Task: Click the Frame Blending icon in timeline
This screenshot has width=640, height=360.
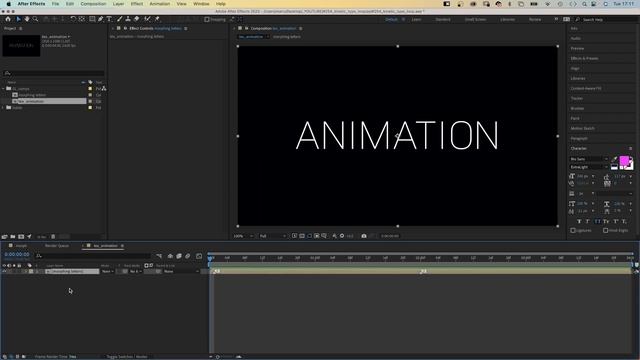Action: (x=179, y=256)
